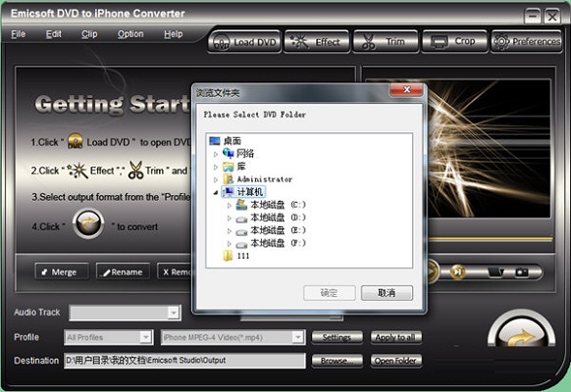Click the Settings button
The height and width of the screenshot is (392, 571).
click(x=337, y=337)
